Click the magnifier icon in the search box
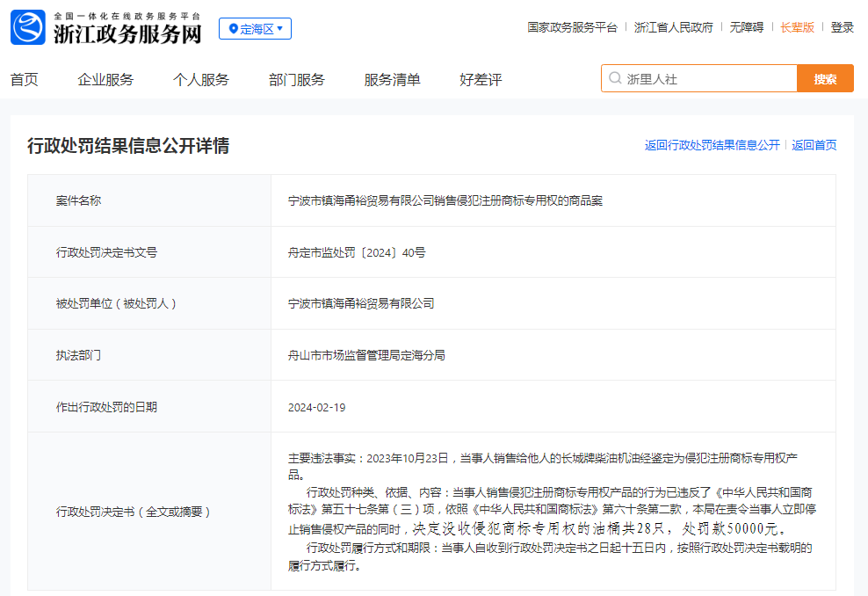The height and width of the screenshot is (596, 868). 614,78
